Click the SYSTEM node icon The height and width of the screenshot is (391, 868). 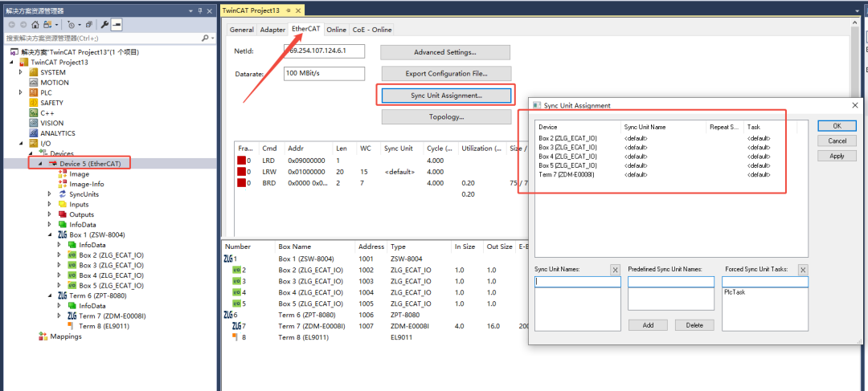(33, 72)
